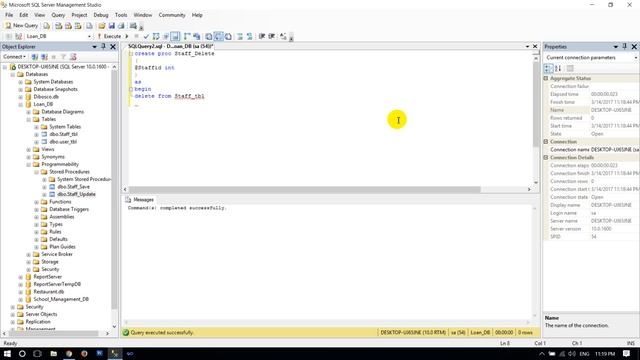Click the Increase Indent icon

(x=271, y=36)
